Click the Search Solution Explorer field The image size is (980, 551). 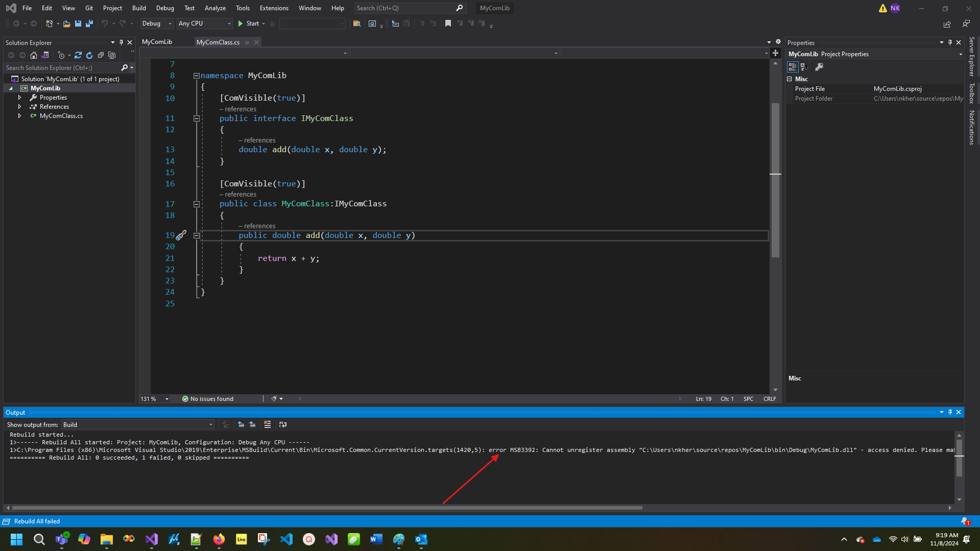coord(62,68)
